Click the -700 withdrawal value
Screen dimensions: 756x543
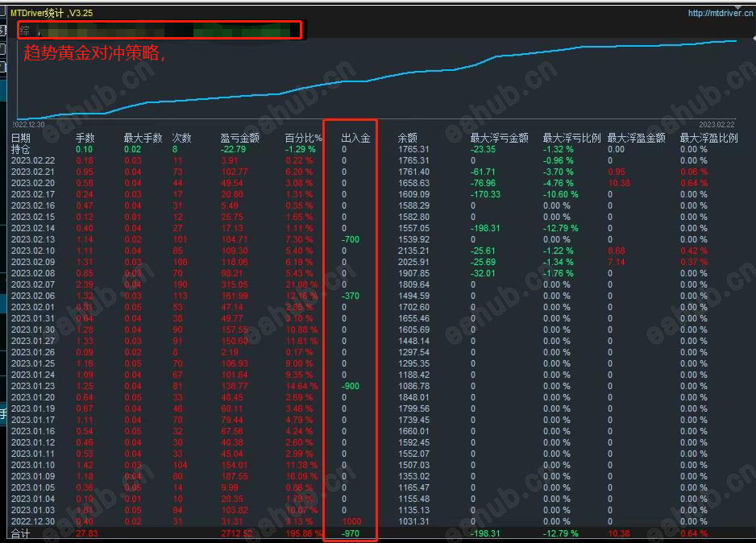351,239
